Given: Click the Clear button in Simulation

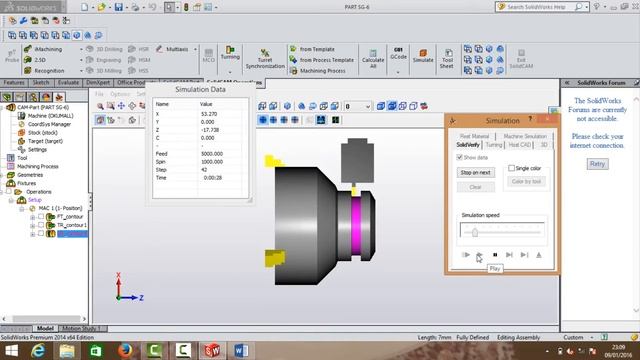Looking at the screenshot, I should pyautogui.click(x=476, y=187).
